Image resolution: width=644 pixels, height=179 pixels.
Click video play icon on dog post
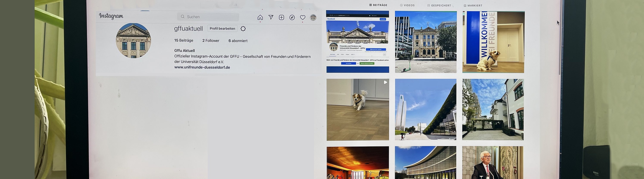pos(385,82)
